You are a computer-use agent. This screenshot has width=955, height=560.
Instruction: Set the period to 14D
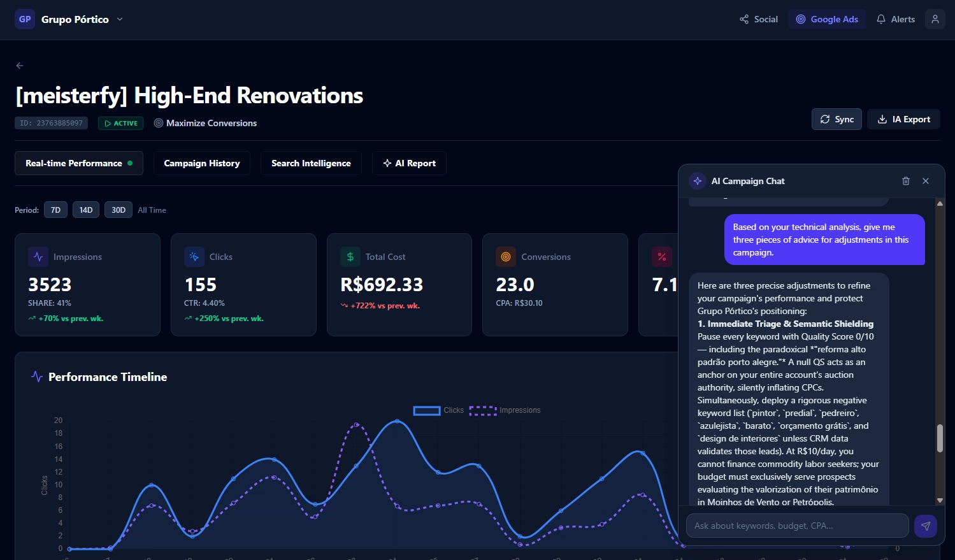tap(86, 210)
